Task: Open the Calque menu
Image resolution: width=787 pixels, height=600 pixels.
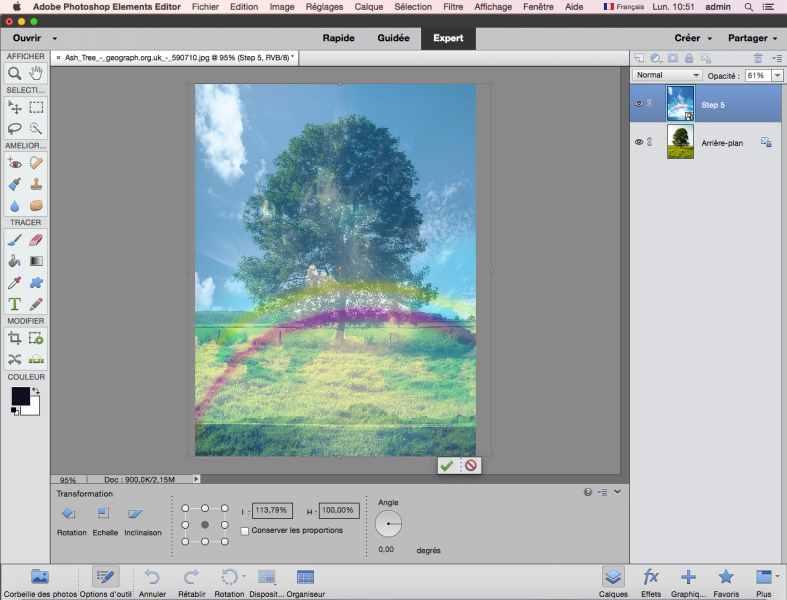Action: tap(368, 7)
